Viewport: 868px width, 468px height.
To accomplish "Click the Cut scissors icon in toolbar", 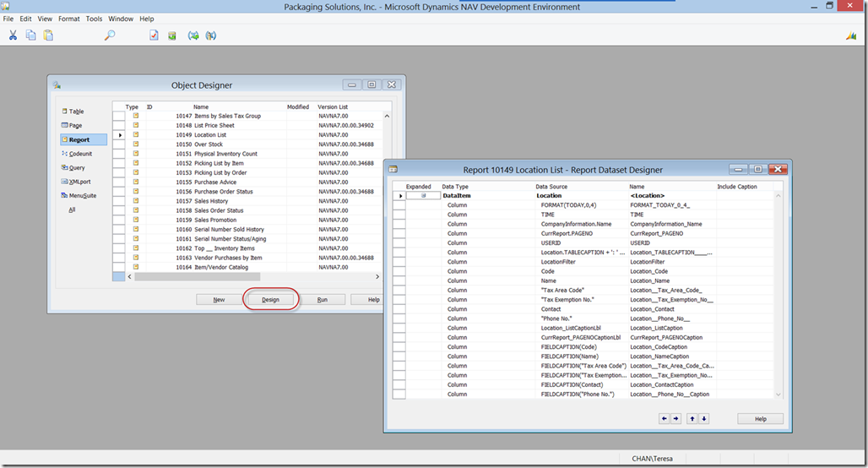I will [13, 35].
